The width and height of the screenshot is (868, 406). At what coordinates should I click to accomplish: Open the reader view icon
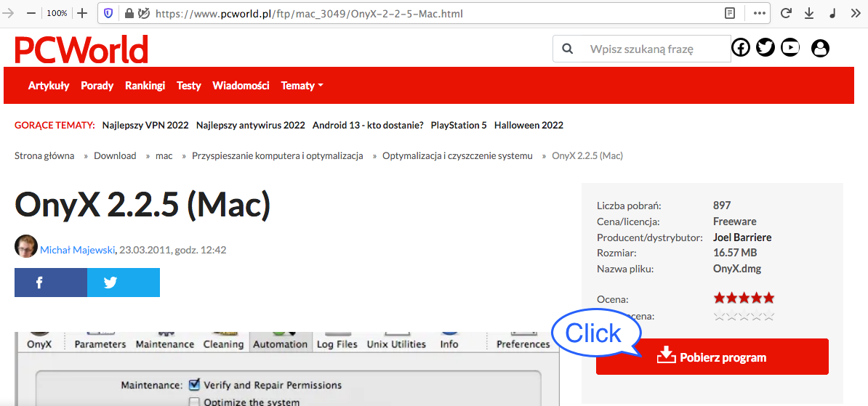(731, 13)
